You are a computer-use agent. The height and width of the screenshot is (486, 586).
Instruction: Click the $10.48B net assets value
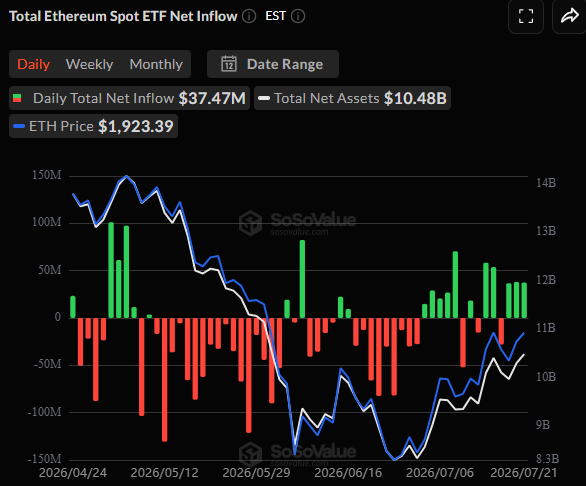(415, 98)
